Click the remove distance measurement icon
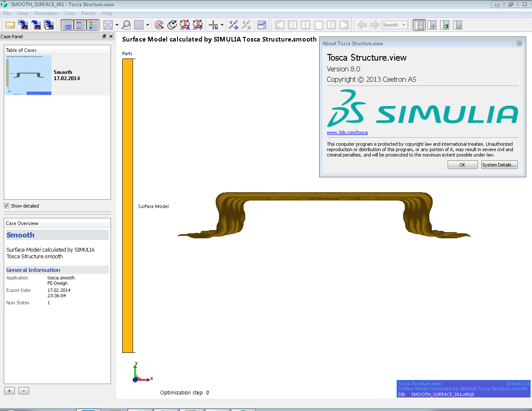This screenshot has height=411, width=532. (x=246, y=25)
